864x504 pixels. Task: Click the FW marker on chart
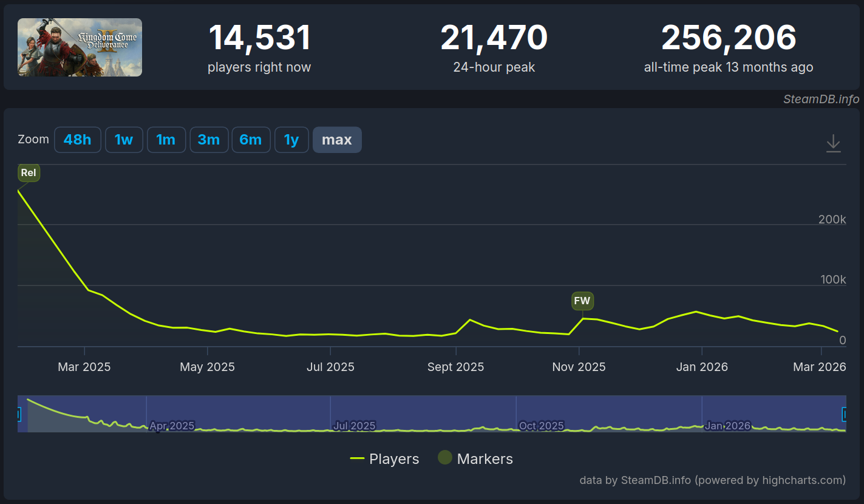pyautogui.click(x=582, y=301)
